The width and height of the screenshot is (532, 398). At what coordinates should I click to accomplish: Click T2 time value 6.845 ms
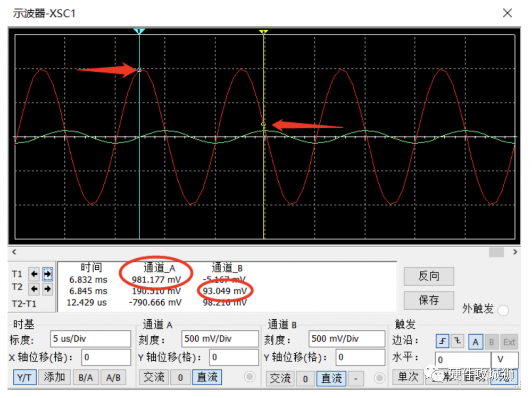click(88, 291)
